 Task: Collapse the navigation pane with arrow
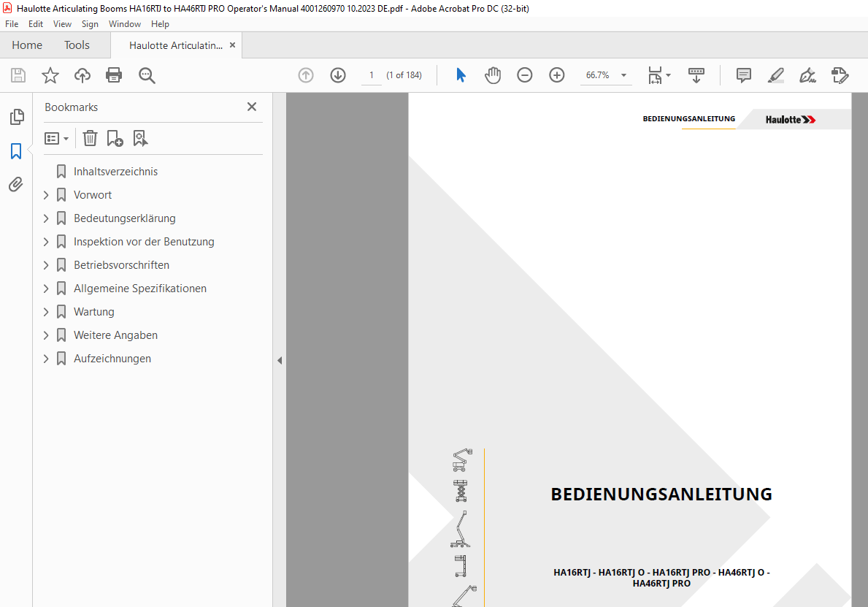click(x=280, y=361)
